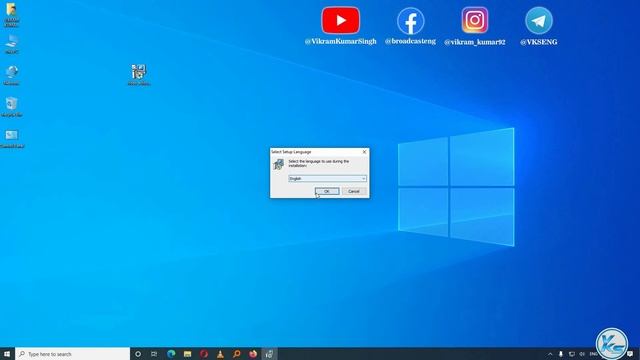Open the volume control in the system tray
The width and height of the screenshot is (640, 360).
(x=582, y=354)
